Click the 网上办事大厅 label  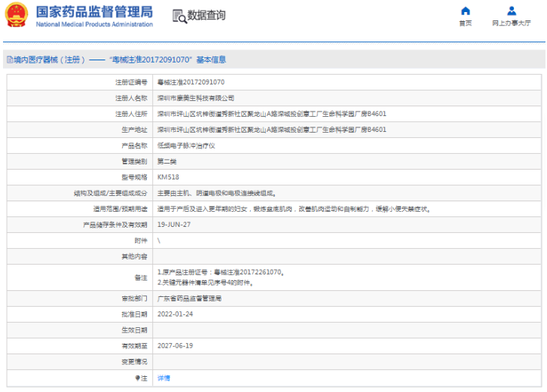point(512,23)
